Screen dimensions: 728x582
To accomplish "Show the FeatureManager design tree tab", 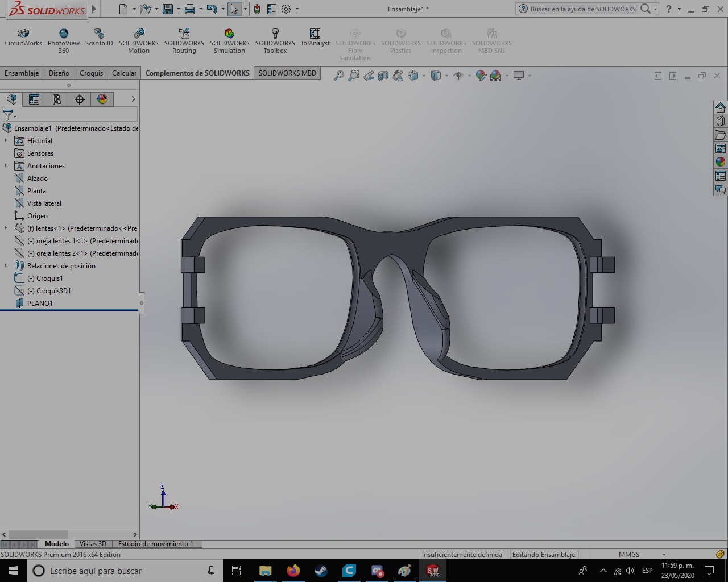I will click(11, 99).
